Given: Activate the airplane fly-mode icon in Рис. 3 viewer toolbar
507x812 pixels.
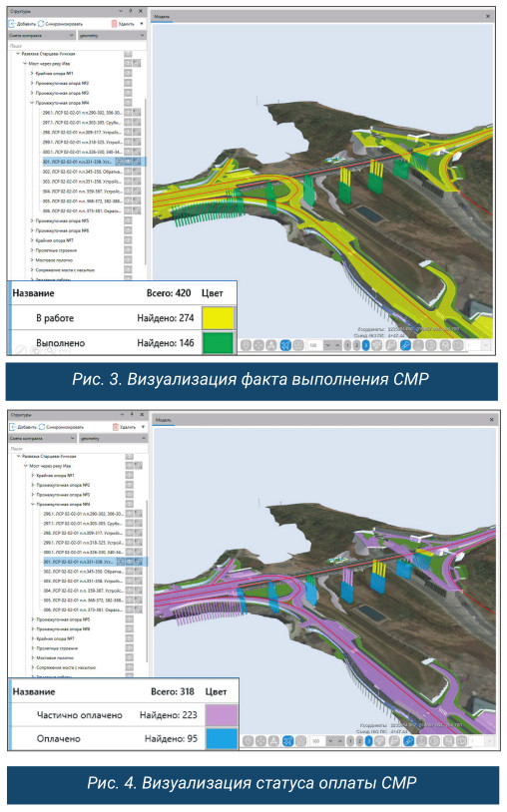Looking at the screenshot, I should click(285, 345).
